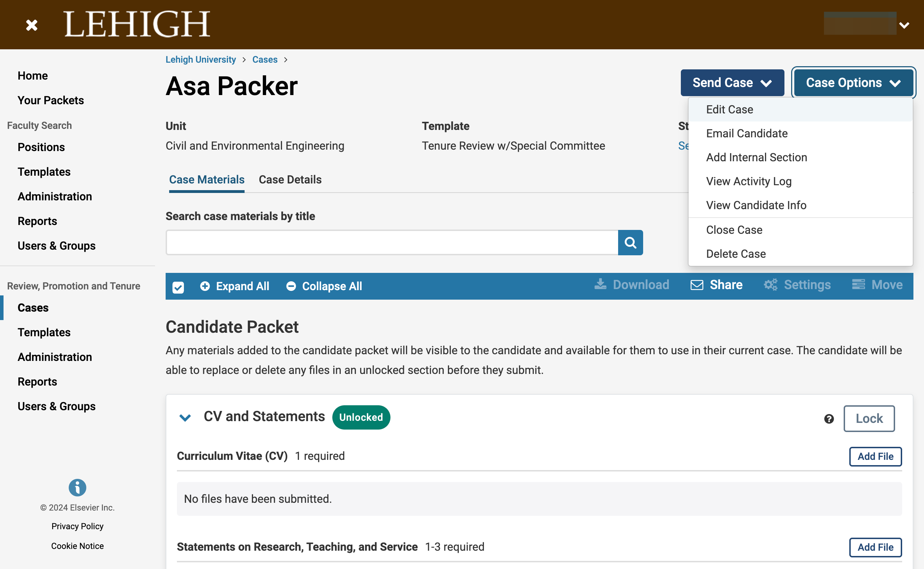Viewport: 924px width, 569px height.
Task: Open View Activity Log
Action: pos(800,181)
